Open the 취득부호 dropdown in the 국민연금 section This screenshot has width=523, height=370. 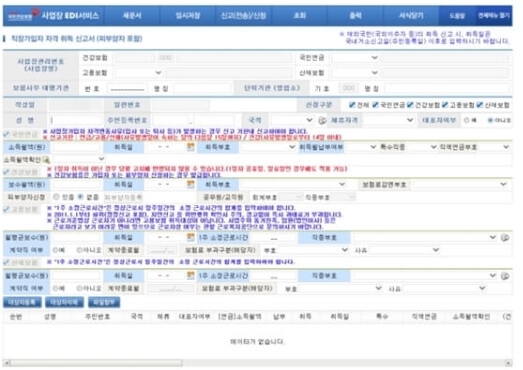click(268, 147)
